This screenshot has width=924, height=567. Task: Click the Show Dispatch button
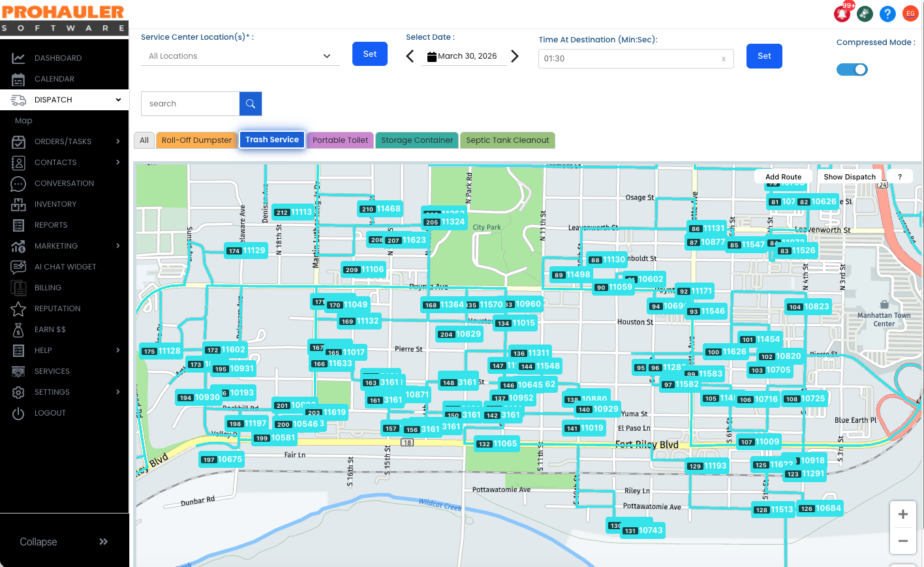850,177
